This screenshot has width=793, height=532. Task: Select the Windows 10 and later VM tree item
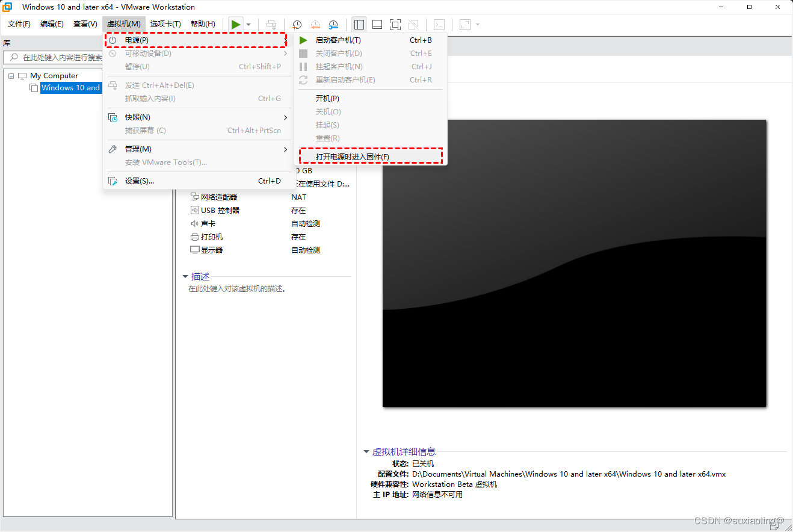[70, 88]
